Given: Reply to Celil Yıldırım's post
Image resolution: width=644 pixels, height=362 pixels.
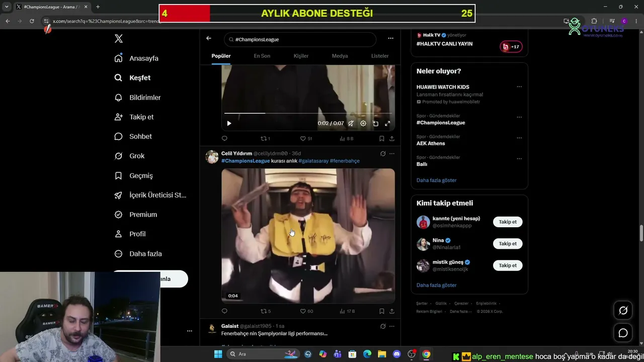Looking at the screenshot, I should pyautogui.click(x=224, y=311).
